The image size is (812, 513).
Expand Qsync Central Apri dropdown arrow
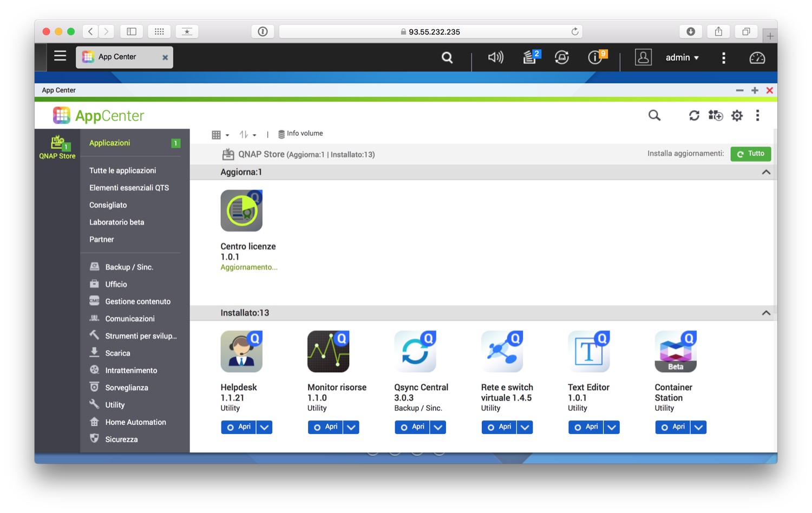click(438, 427)
